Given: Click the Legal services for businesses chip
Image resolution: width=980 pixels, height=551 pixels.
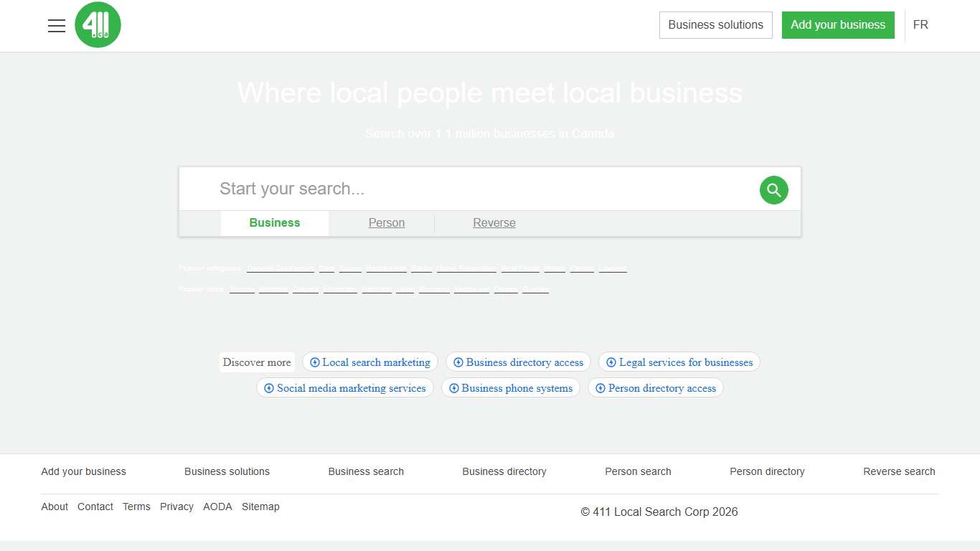Looking at the screenshot, I should tap(679, 362).
